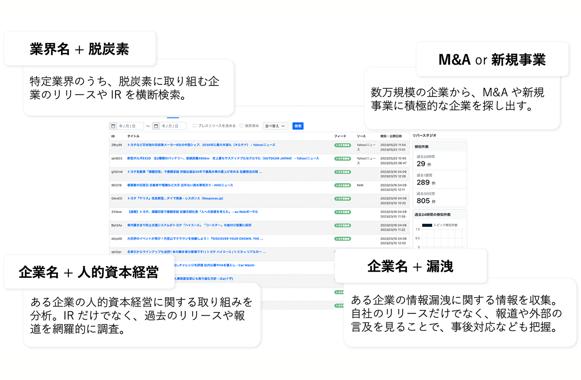
Task: Click the black legend swatch in the chart
Action: pos(427,225)
